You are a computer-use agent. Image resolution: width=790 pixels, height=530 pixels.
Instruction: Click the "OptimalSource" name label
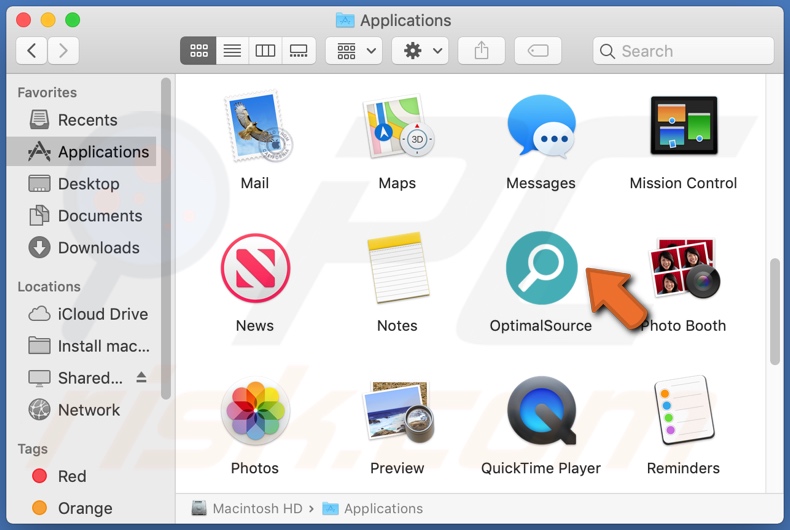(x=541, y=326)
